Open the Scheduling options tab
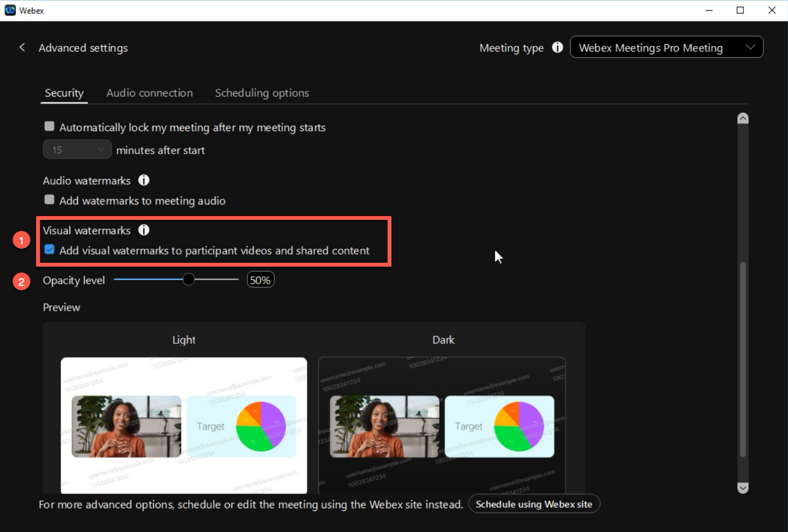 pos(262,93)
